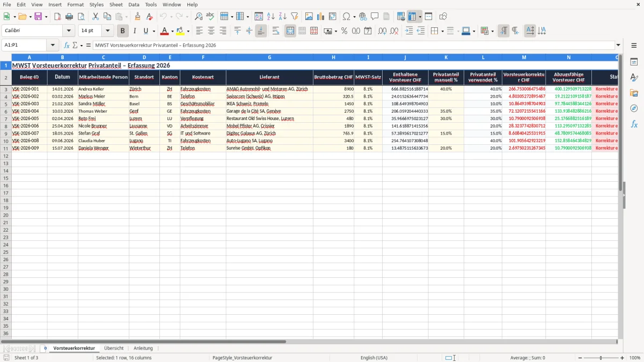Viewport: 644px width, 362px height.
Task: Open the sidebar Gallery panel
Action: [634, 93]
